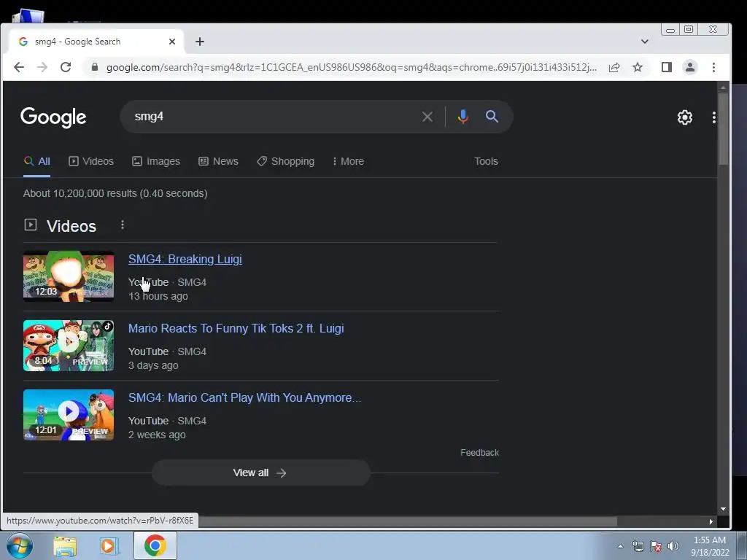This screenshot has width=747, height=560.
Task: Reload the current page
Action: (66, 67)
